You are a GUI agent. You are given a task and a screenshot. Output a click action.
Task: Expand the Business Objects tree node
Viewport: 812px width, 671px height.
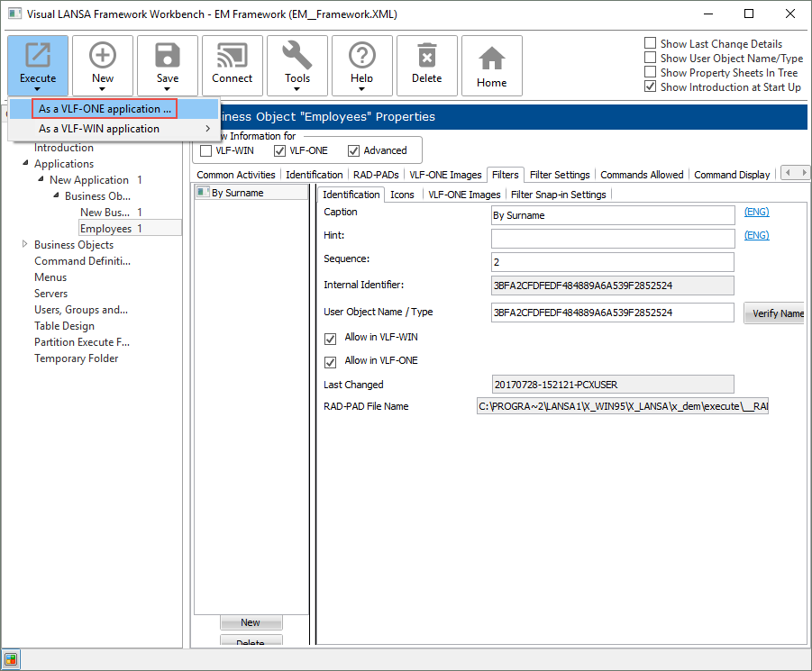point(24,245)
